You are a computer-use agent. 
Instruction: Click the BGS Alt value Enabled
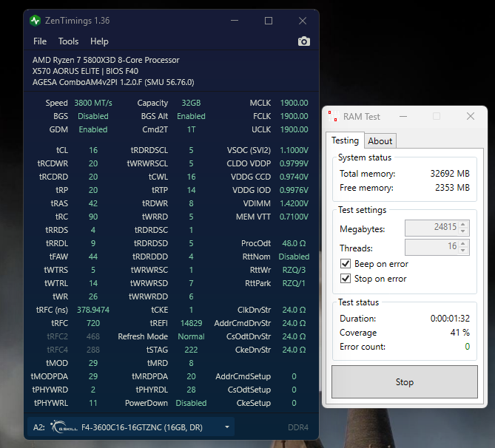[191, 116]
